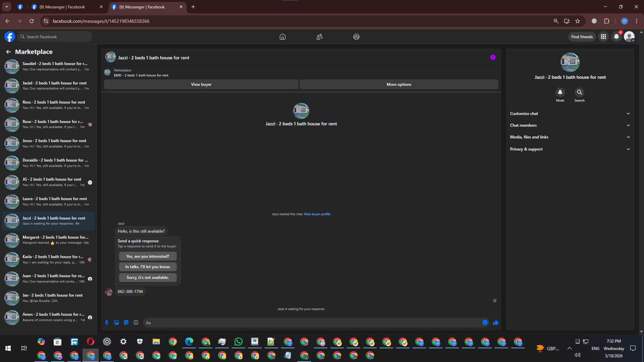This screenshot has width=644, height=362.
Task: Open the Search in conversation icon
Action: pos(579,92)
